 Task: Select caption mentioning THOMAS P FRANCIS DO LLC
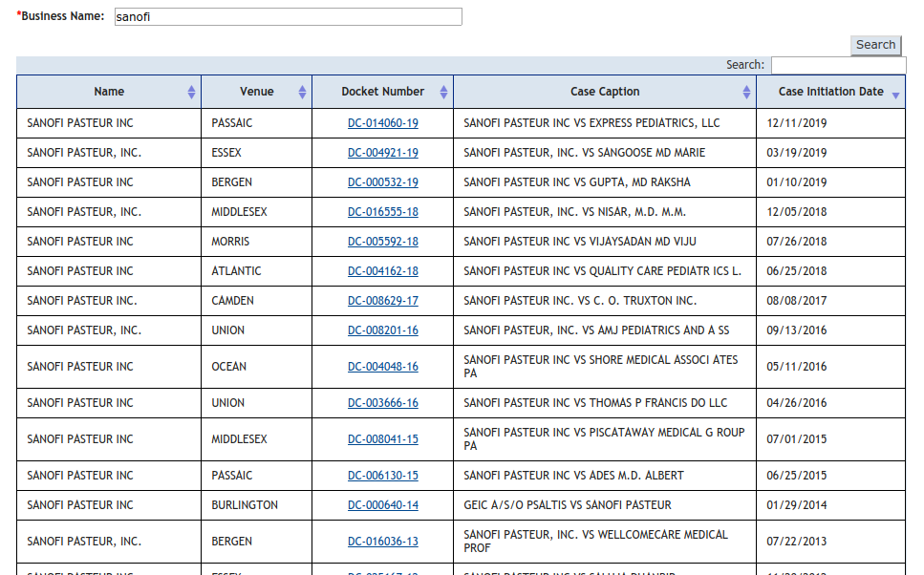[595, 403]
